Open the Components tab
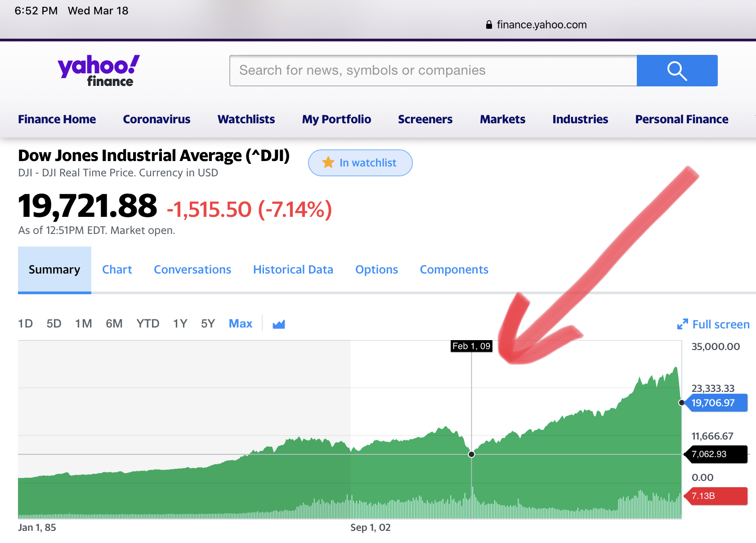 click(454, 269)
